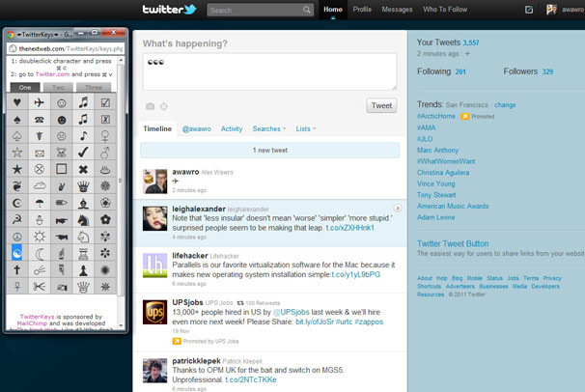Choose the black spade suit symbol
The width and height of the screenshot is (585, 392).
17,120
